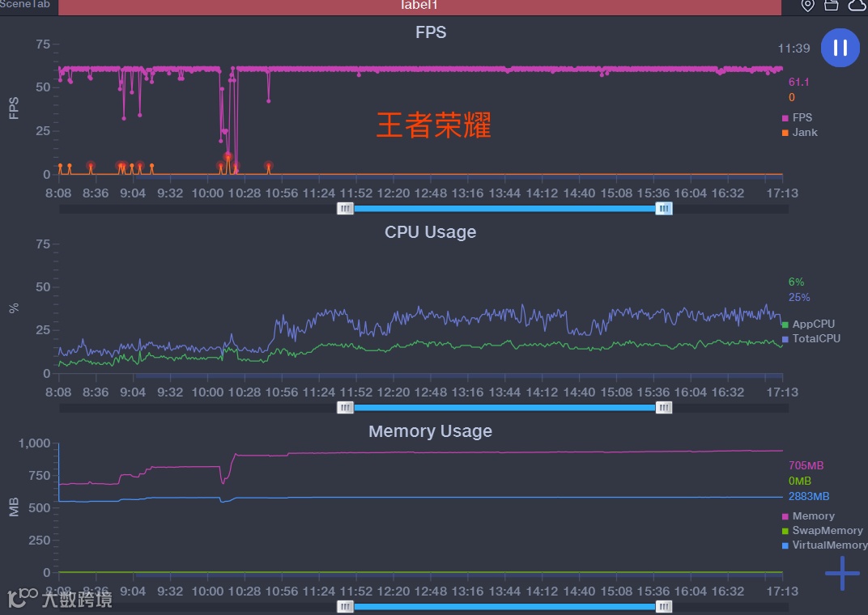The height and width of the screenshot is (615, 868).
Task: Click the 17:13 tick on FPS time axis
Action: click(782, 193)
